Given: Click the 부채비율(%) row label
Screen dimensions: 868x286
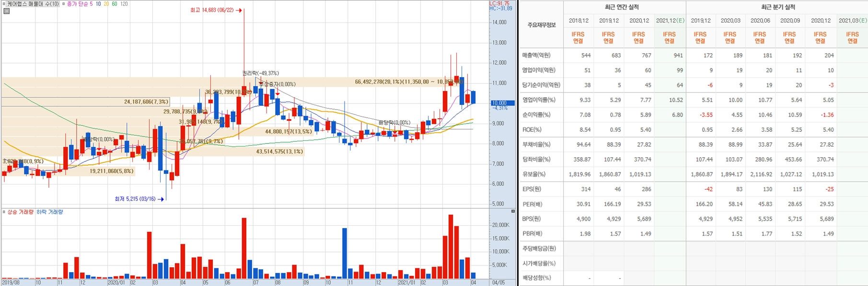Looking at the screenshot, I should (536, 145).
